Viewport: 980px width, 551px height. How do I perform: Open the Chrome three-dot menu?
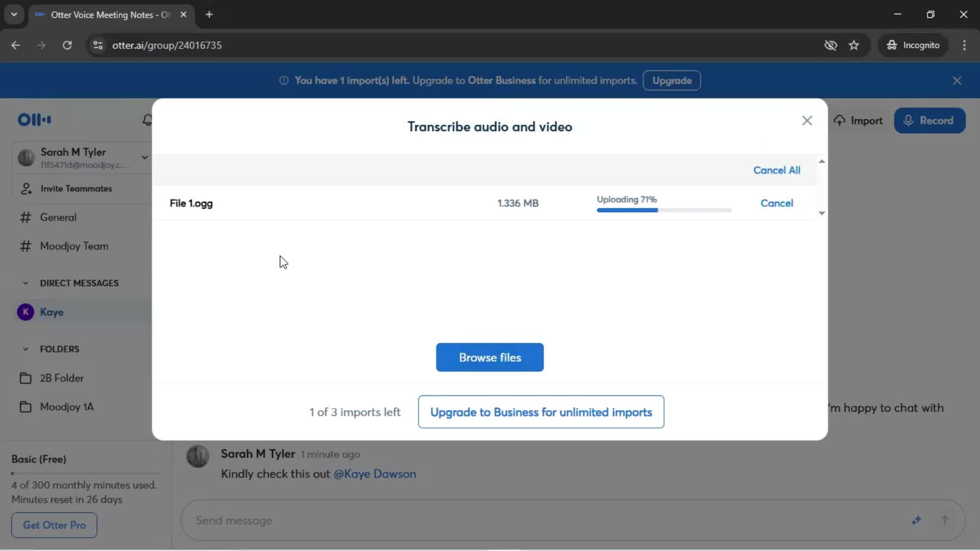coord(964,45)
